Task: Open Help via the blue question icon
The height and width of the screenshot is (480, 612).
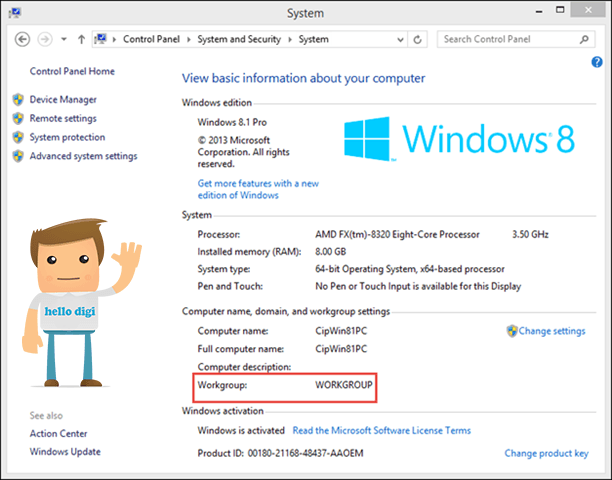Action: pyautogui.click(x=596, y=62)
